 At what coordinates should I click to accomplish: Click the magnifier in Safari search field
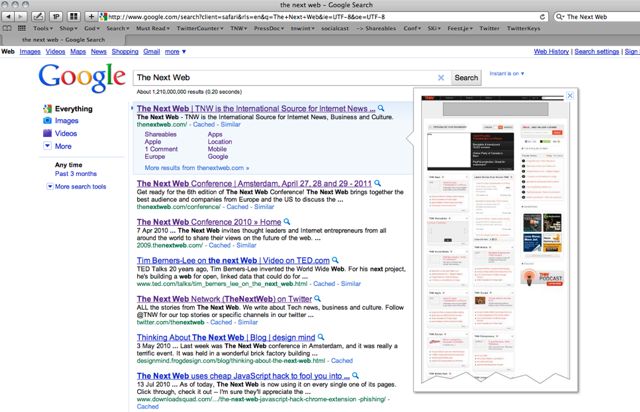pos(560,17)
